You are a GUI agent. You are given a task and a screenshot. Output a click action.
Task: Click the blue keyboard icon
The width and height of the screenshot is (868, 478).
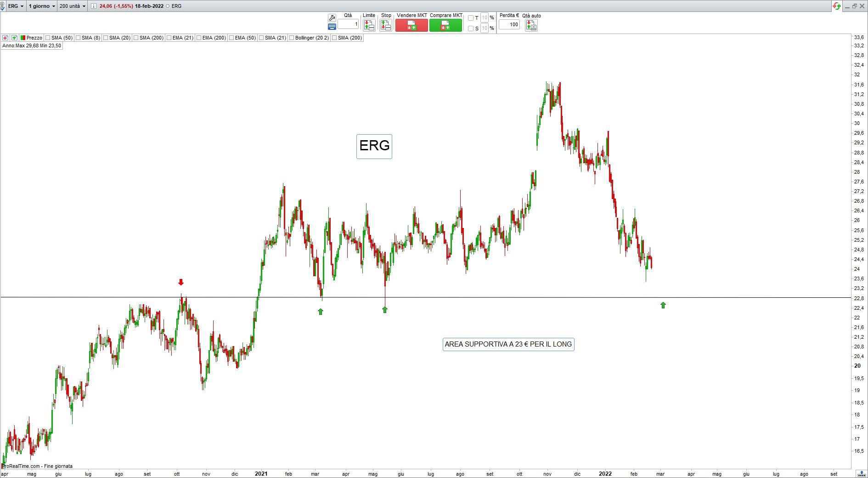332,27
